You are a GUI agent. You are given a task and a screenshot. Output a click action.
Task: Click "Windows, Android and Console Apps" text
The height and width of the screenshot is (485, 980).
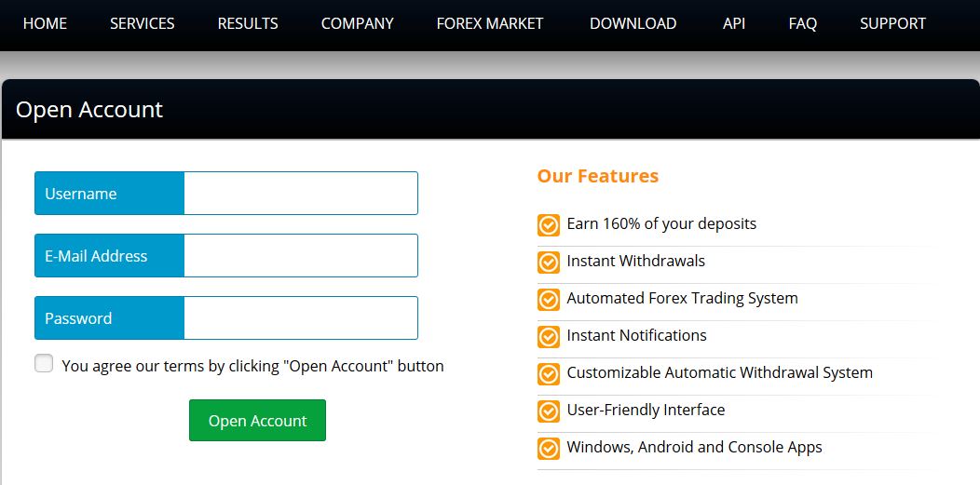click(x=694, y=447)
